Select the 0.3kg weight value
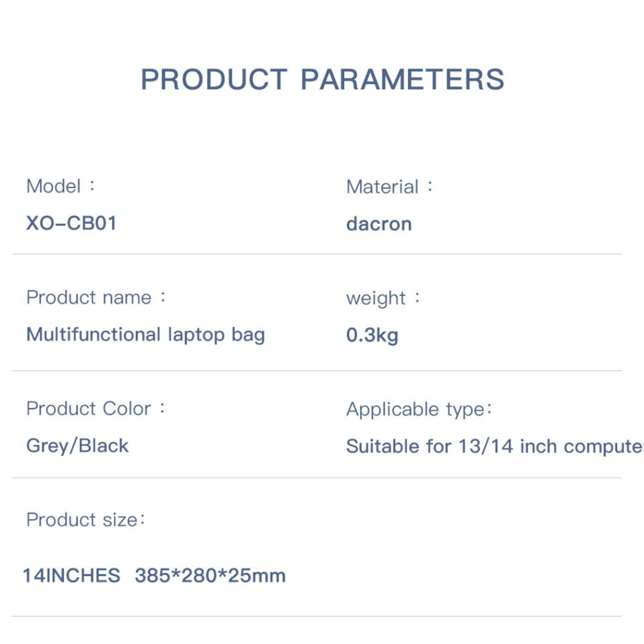Image resolution: width=644 pixels, height=644 pixels. (372, 335)
